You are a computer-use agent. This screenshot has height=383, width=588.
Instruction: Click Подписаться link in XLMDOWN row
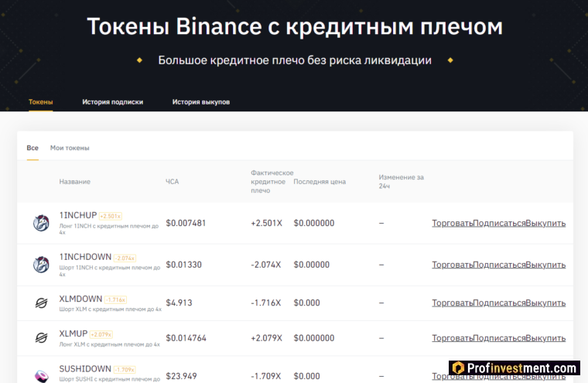coord(499,303)
